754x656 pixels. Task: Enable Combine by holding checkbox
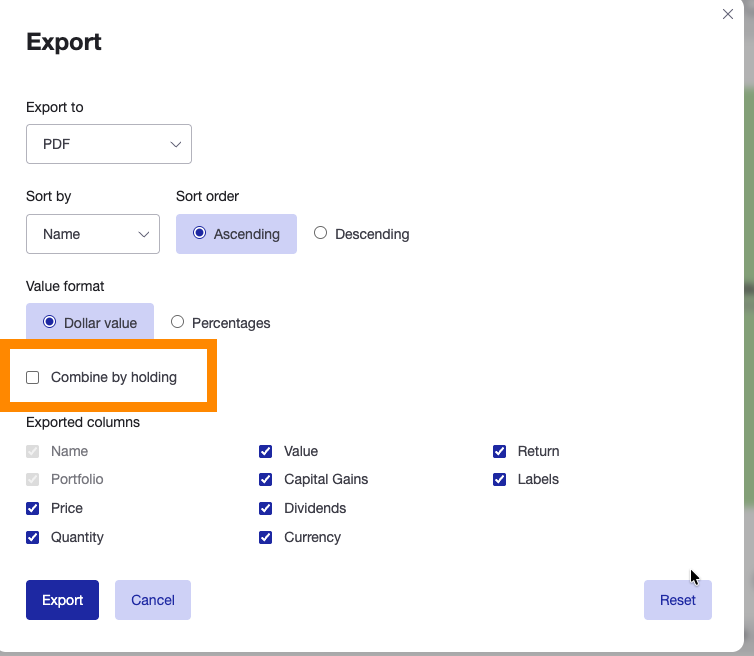33,378
